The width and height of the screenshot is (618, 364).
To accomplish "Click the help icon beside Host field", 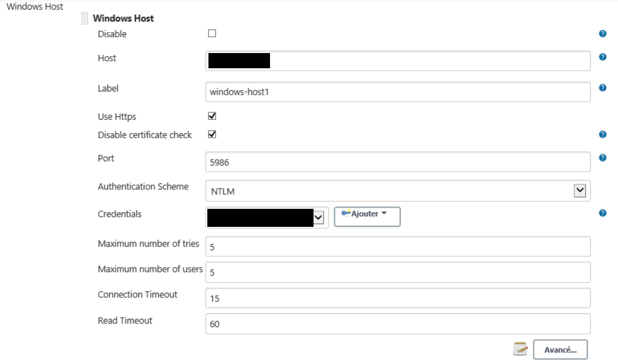I will tap(602, 57).
